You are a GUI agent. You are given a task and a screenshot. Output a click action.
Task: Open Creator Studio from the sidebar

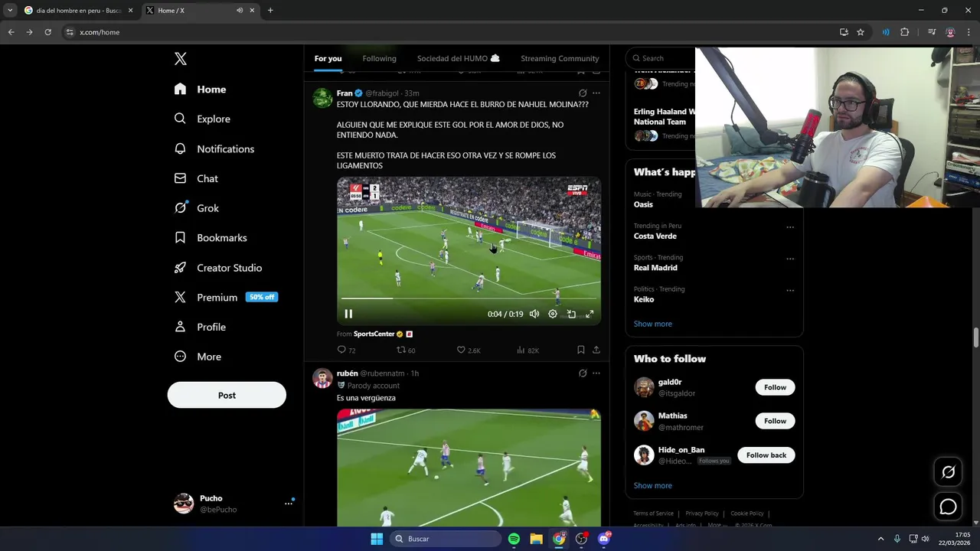pyautogui.click(x=218, y=268)
